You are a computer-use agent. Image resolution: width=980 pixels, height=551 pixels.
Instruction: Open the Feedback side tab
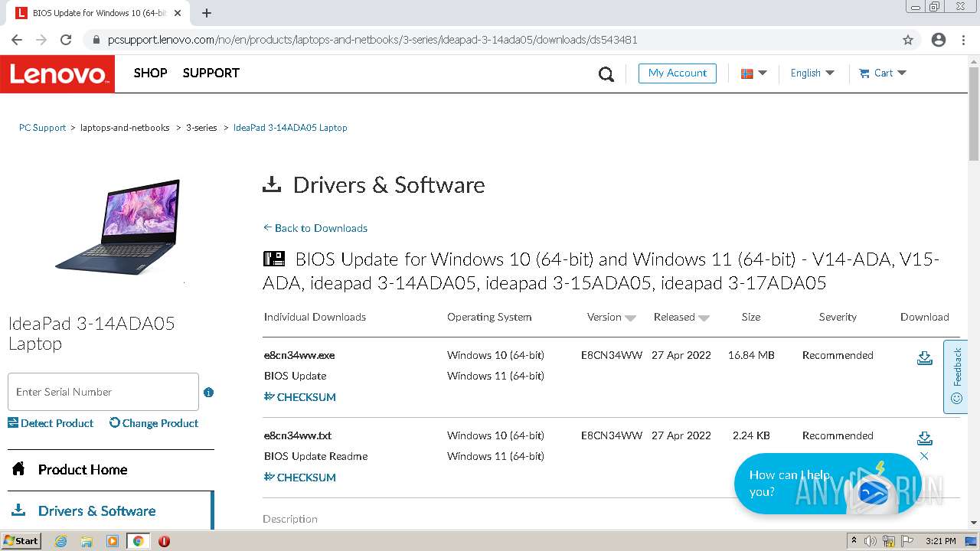pyautogui.click(x=955, y=377)
